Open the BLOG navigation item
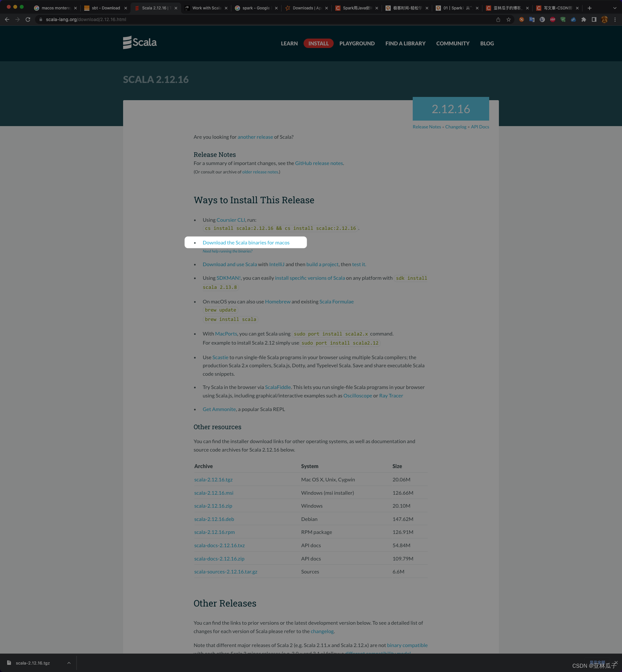 point(487,43)
